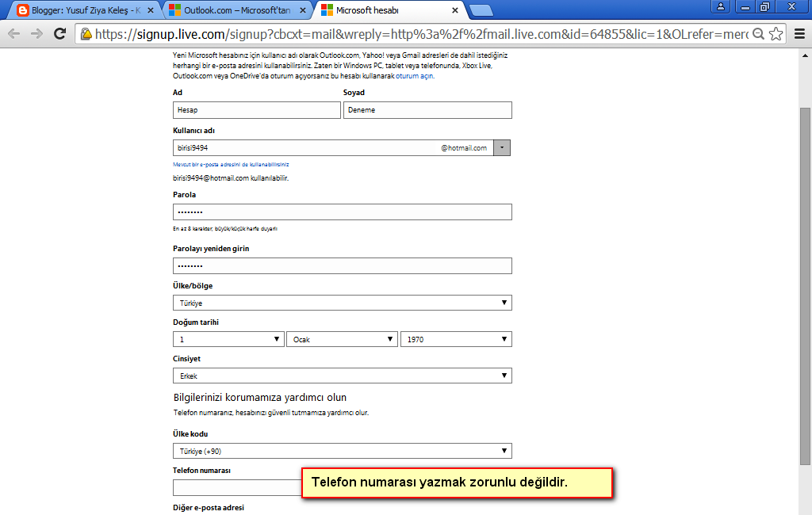Open a new browser tab
The width and height of the screenshot is (812, 515).
(x=481, y=10)
